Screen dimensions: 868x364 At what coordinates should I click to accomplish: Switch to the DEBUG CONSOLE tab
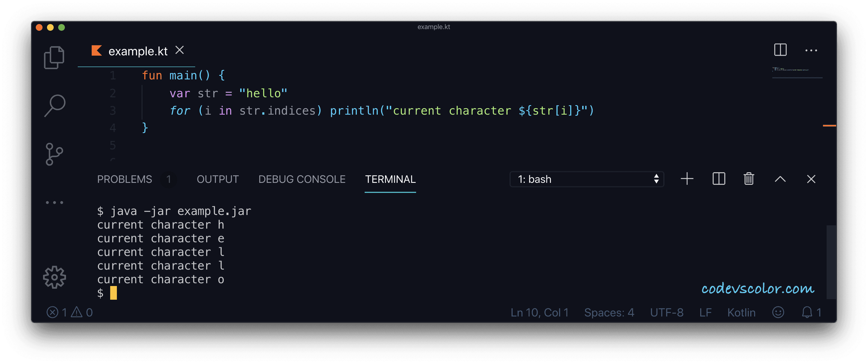[301, 179]
